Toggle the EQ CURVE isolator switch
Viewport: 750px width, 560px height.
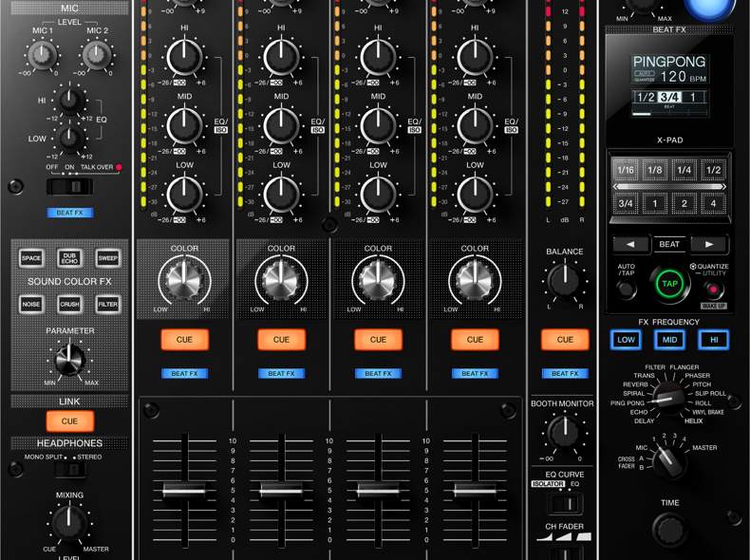click(x=565, y=504)
